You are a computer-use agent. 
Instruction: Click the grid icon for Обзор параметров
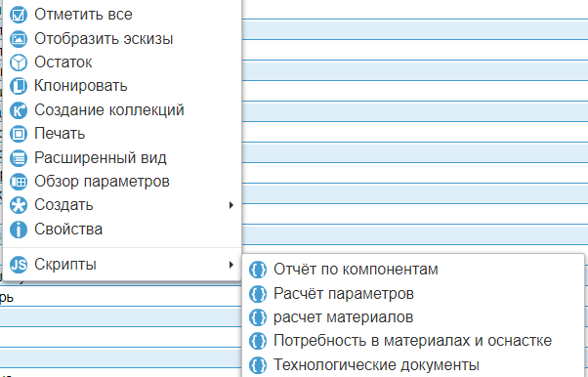(19, 182)
